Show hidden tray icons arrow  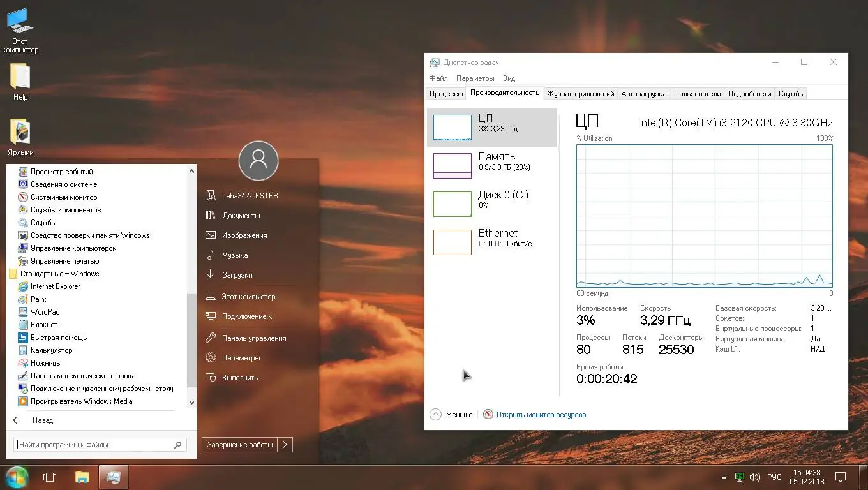point(724,477)
